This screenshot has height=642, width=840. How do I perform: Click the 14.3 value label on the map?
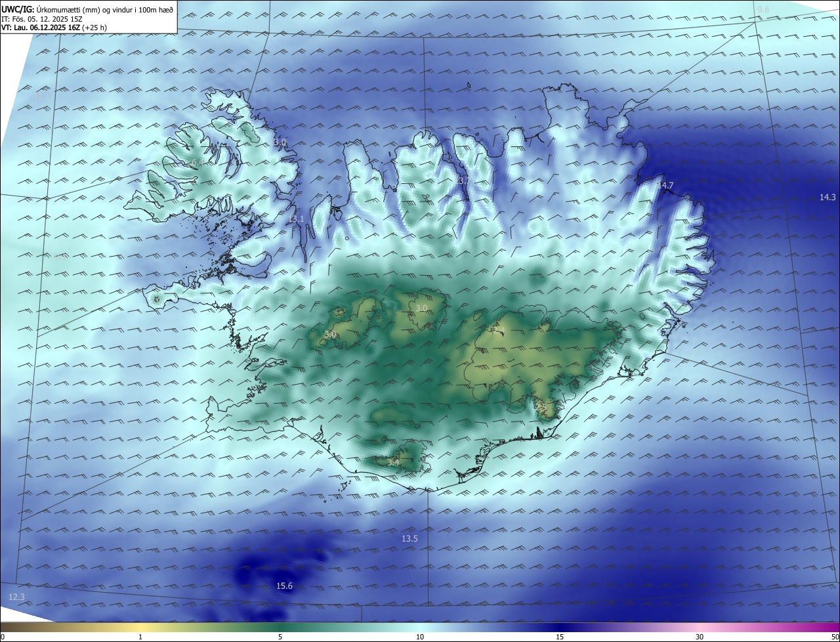[828, 197]
